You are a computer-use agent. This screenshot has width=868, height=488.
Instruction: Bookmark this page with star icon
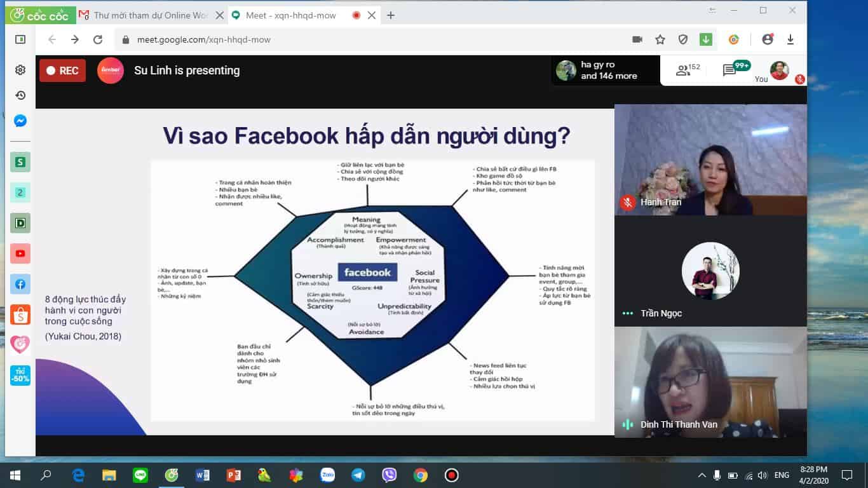[x=660, y=39]
